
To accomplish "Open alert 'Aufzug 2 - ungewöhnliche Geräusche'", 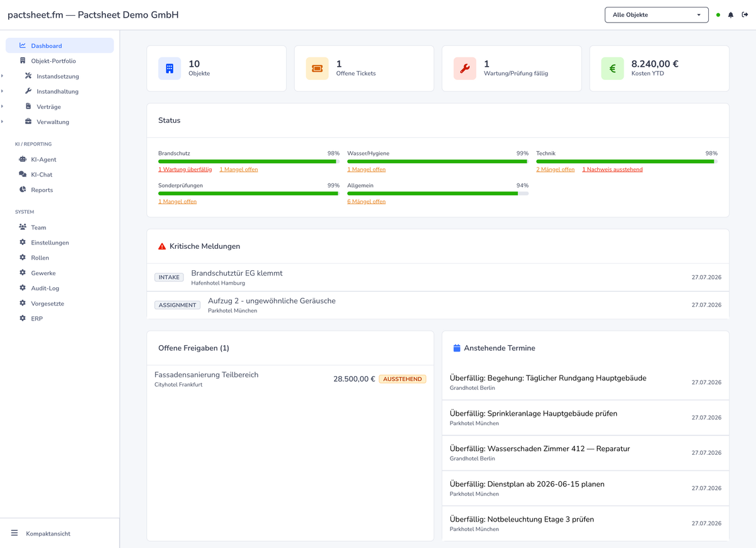I will [438, 305].
